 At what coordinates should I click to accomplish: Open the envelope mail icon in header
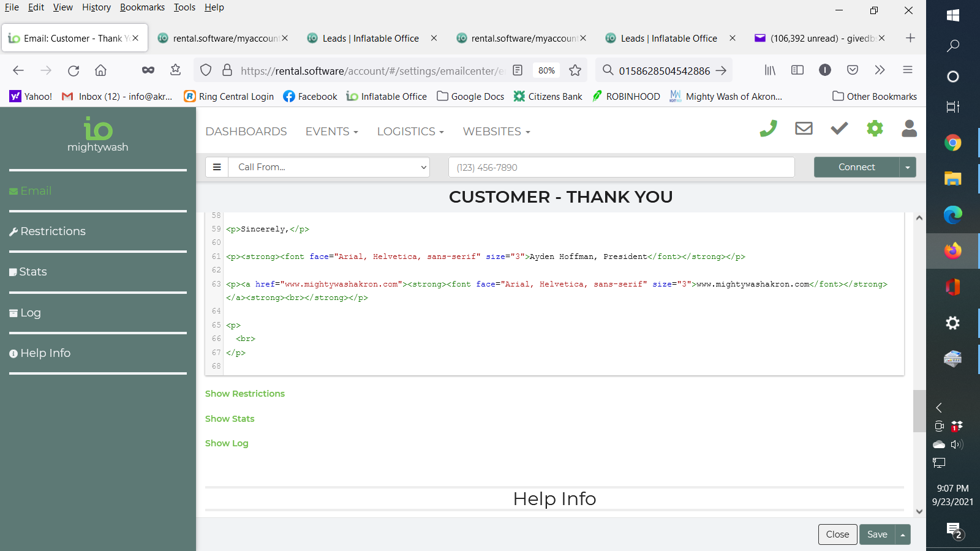click(804, 129)
